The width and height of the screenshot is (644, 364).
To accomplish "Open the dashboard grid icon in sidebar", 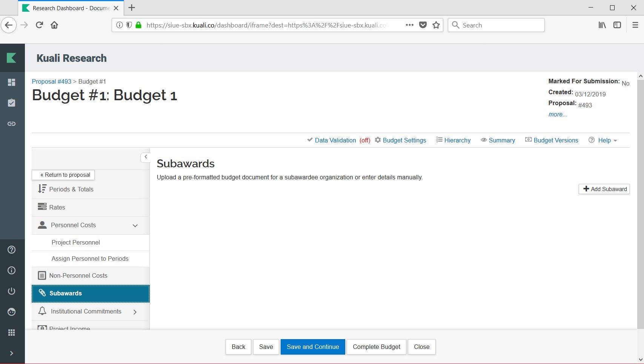I will point(12,83).
